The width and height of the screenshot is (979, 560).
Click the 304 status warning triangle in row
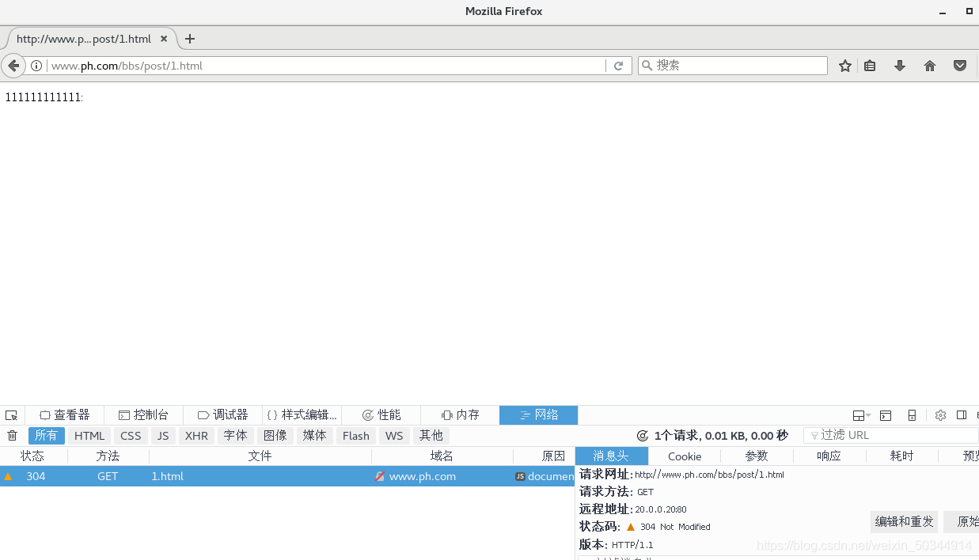coord(8,476)
